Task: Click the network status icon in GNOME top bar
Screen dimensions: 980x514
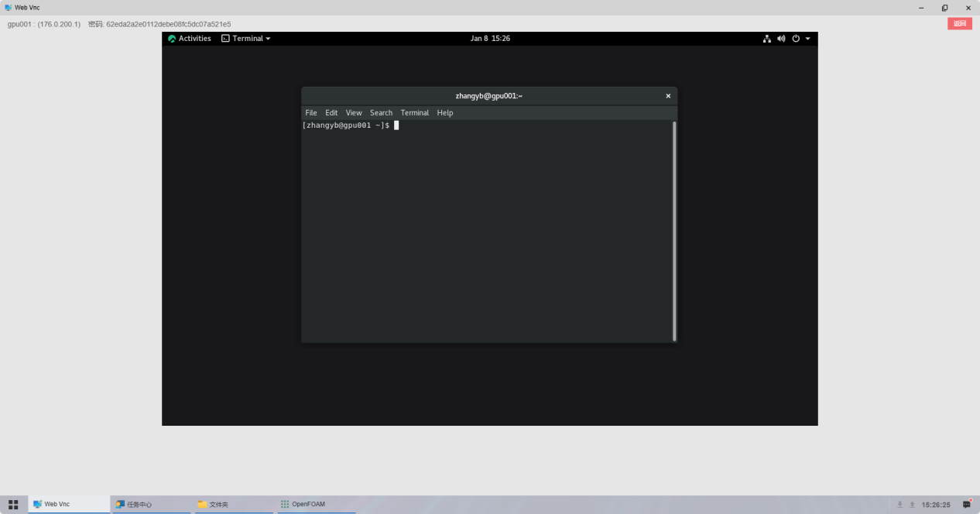Action: pos(767,39)
